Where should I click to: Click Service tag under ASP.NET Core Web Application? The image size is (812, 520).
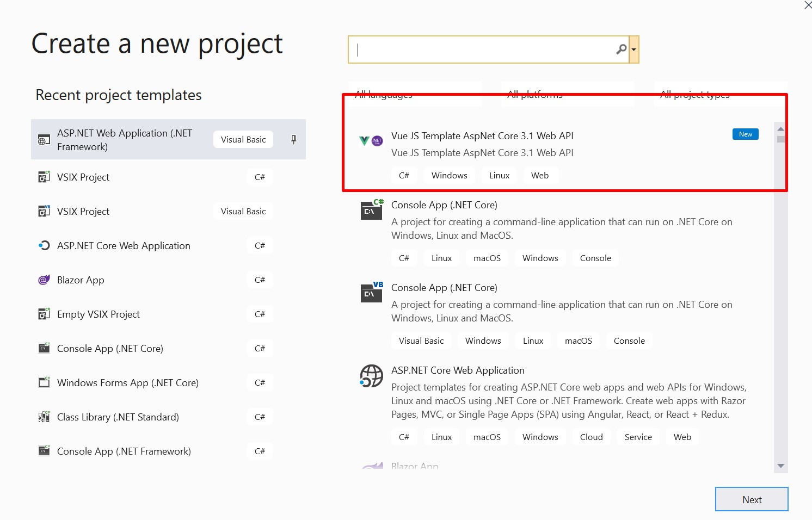pos(638,437)
